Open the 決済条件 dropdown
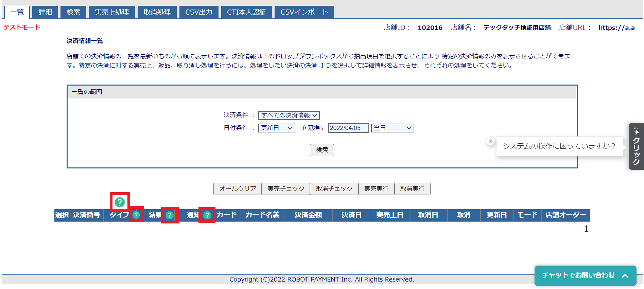 tap(289, 115)
